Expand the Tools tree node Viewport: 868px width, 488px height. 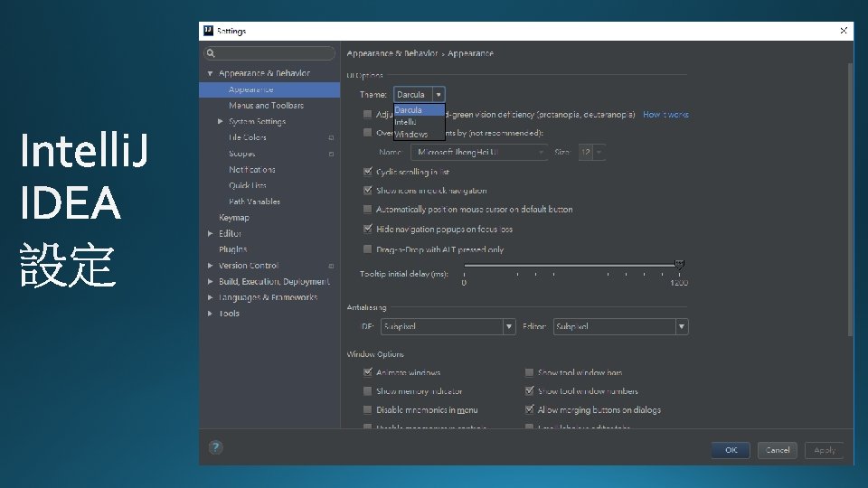click(x=211, y=314)
